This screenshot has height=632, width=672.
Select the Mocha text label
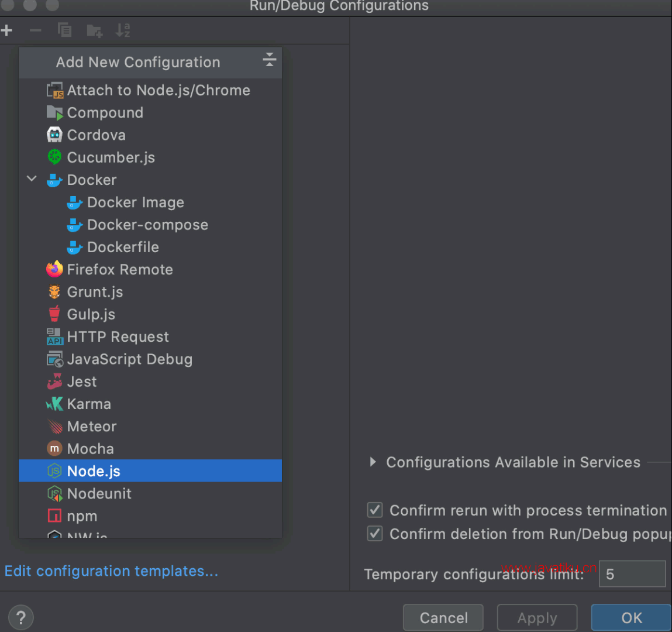click(91, 448)
